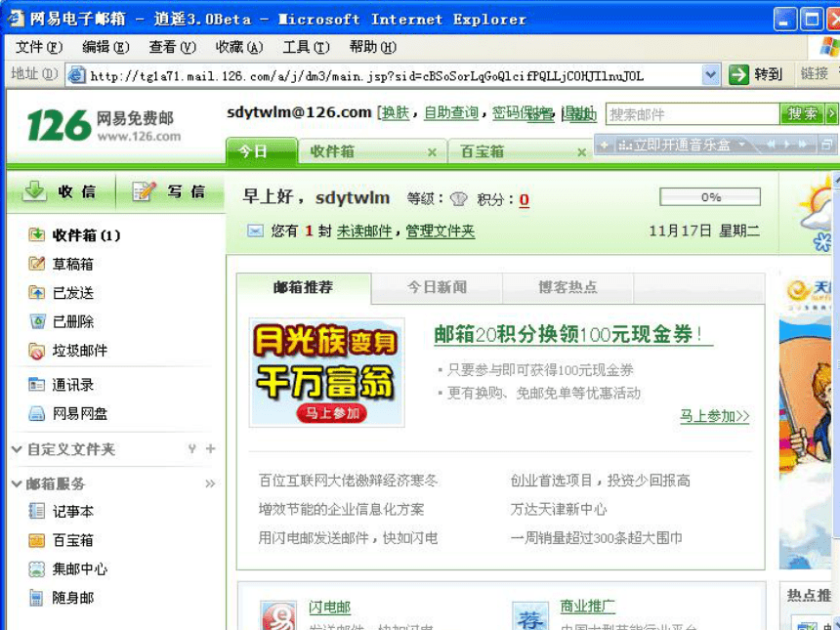The image size is (840, 630).
Task: Open the 帮助(H) help menu
Action: pos(373,47)
